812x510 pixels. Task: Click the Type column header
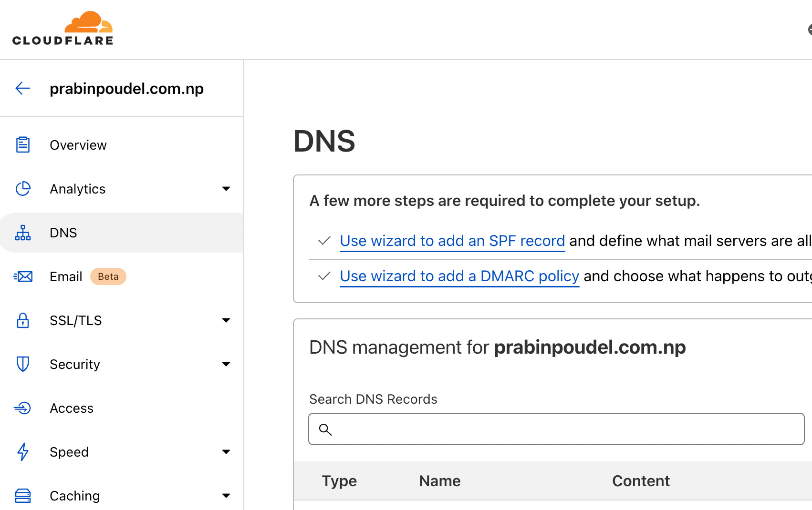tap(339, 481)
